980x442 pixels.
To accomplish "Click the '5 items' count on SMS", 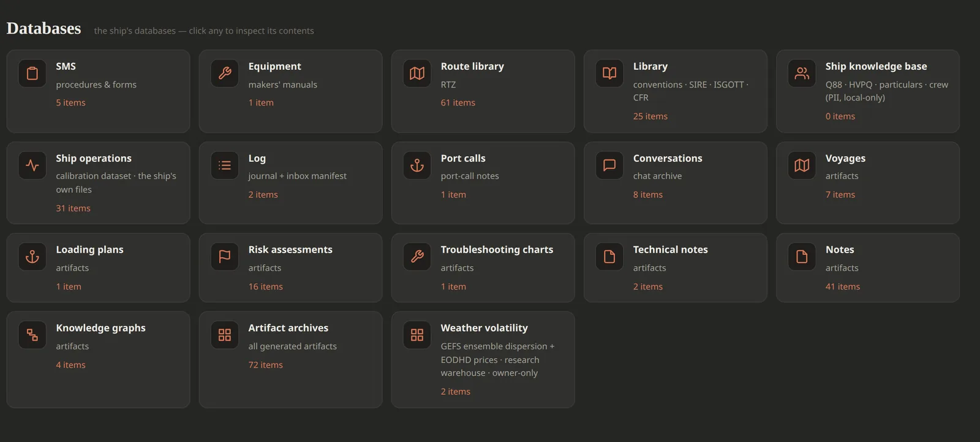I will pos(70,102).
